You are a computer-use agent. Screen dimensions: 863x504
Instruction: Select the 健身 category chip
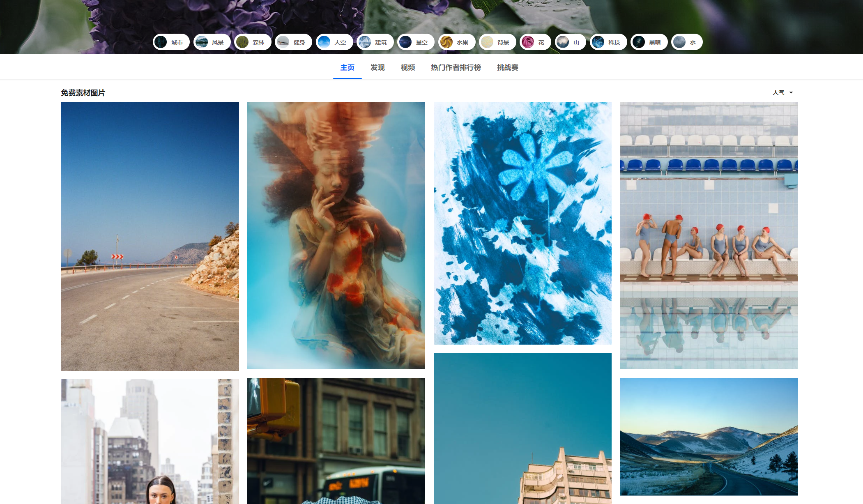click(293, 42)
